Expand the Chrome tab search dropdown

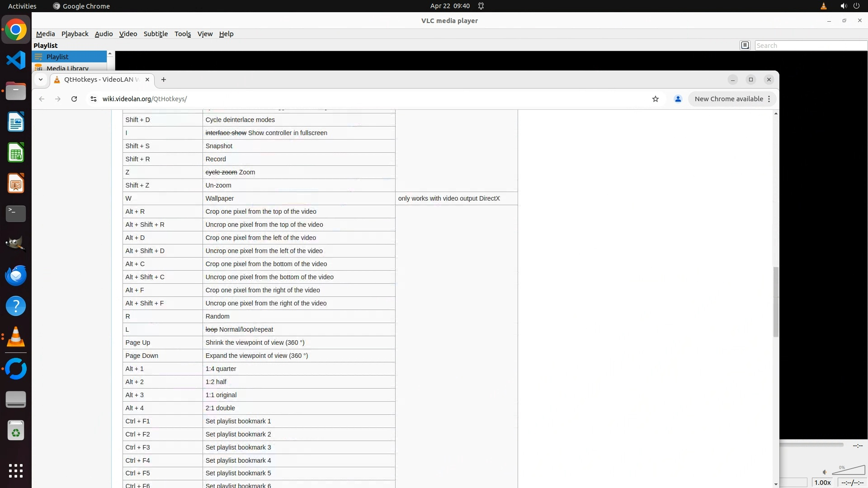(x=41, y=80)
